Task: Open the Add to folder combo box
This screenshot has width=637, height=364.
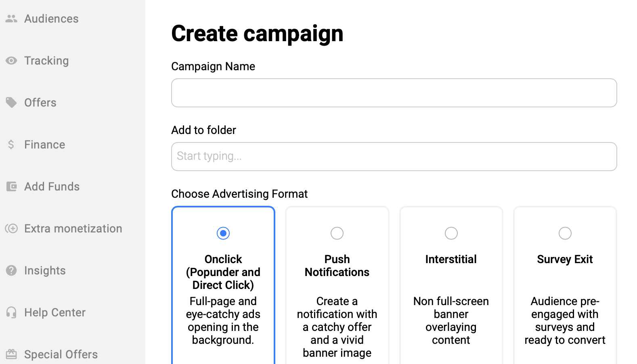Action: (x=394, y=157)
